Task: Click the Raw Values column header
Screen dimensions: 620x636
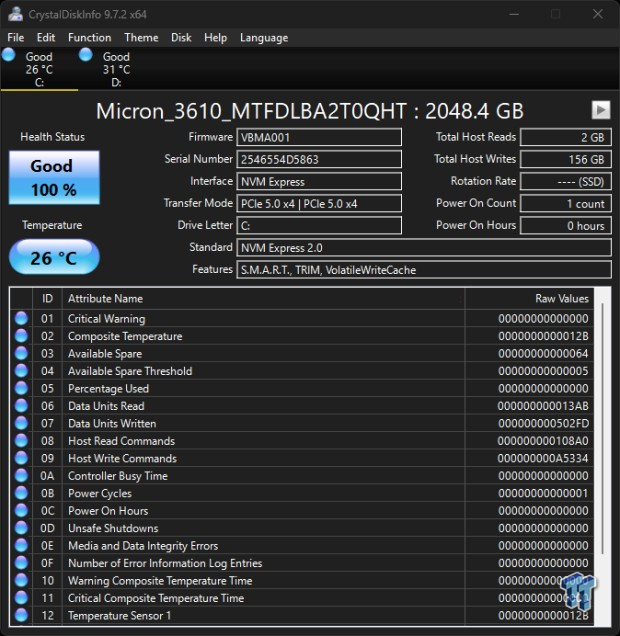Action: coord(529,299)
